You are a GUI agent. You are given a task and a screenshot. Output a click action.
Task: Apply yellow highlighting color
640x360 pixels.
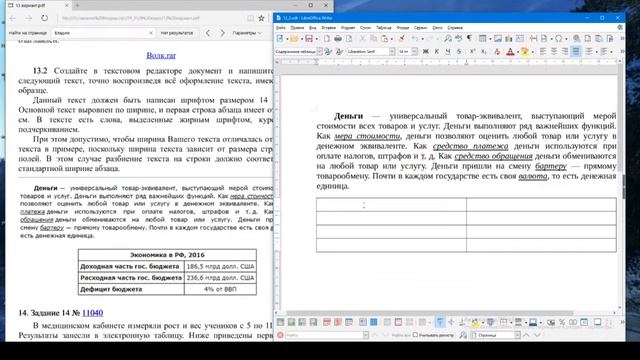point(524,51)
